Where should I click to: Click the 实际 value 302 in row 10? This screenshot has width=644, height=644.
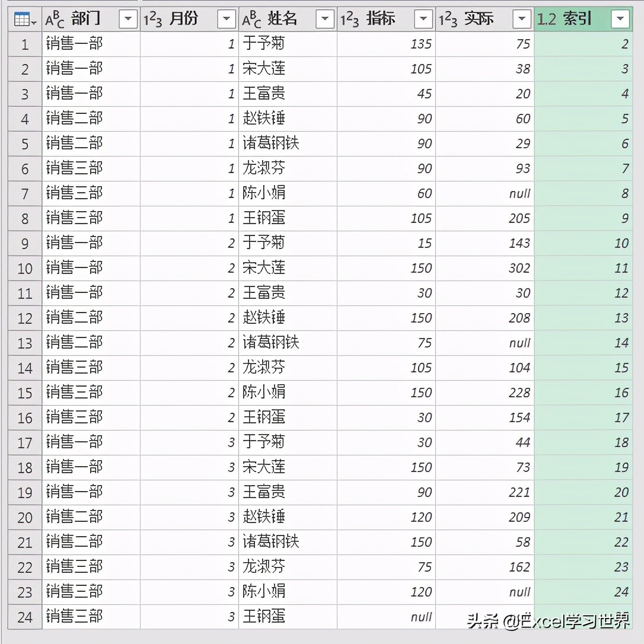[484, 269]
